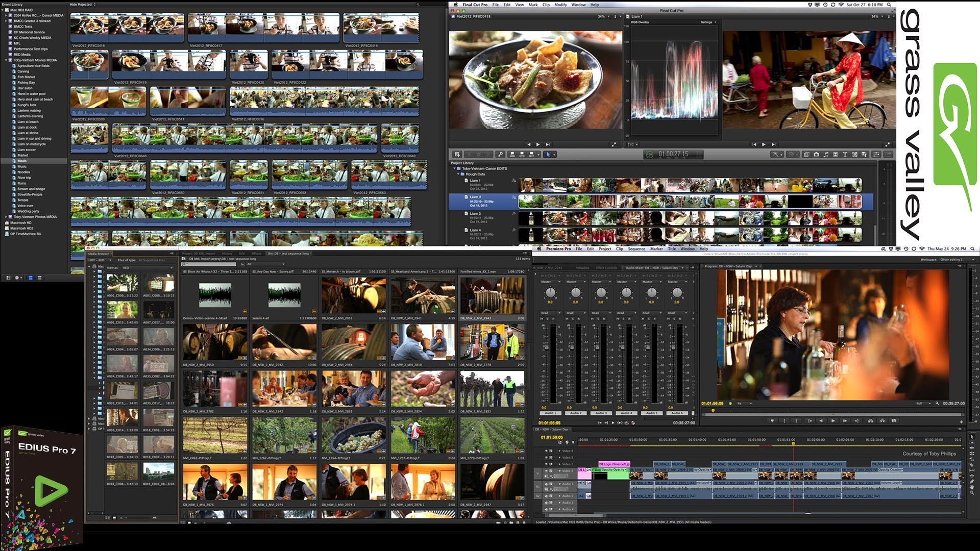Toggle Snap in the Premiere timeline header
The image size is (980, 551).
click(560, 442)
